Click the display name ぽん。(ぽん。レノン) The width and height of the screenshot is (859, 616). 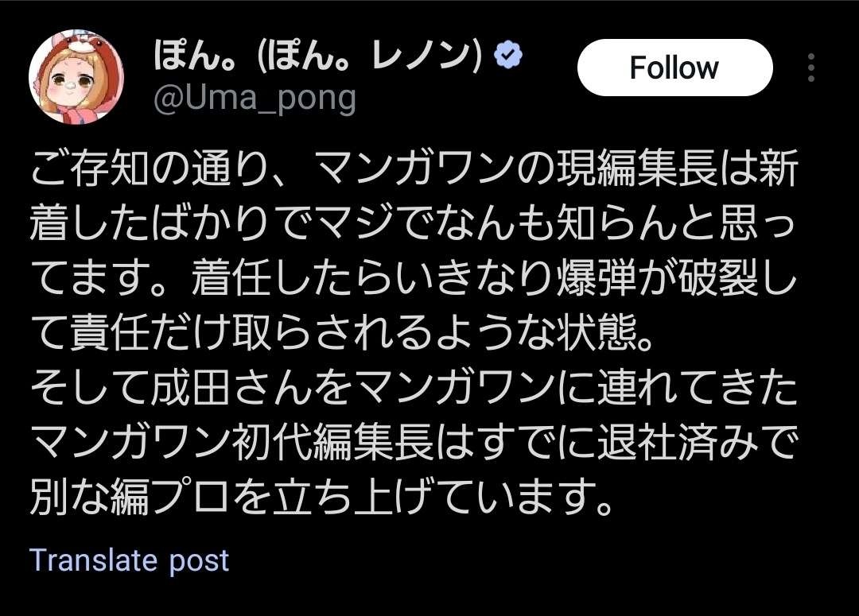point(318,57)
